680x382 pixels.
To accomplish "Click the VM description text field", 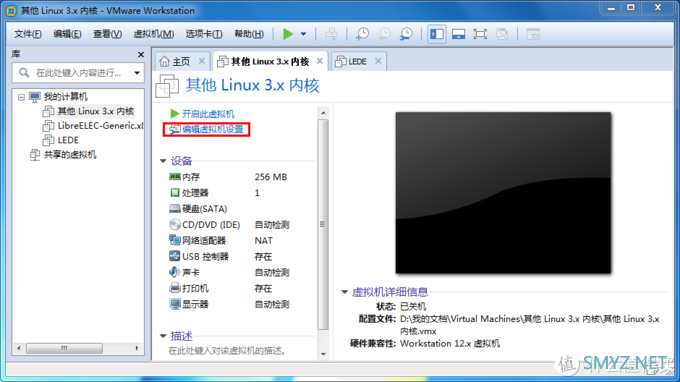I will click(227, 350).
